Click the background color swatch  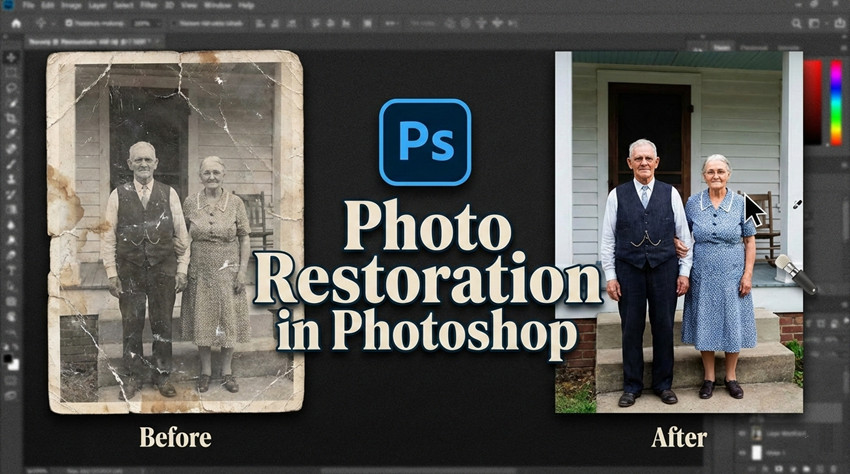click(15, 365)
